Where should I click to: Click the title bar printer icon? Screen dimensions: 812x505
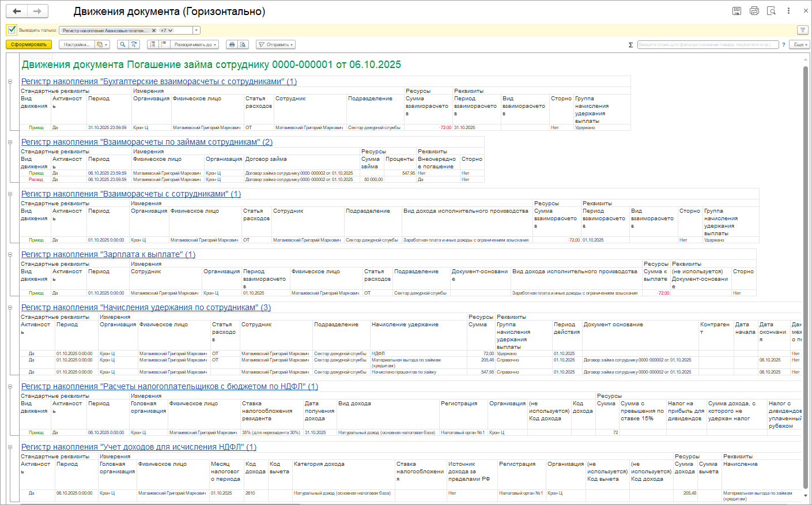754,11
